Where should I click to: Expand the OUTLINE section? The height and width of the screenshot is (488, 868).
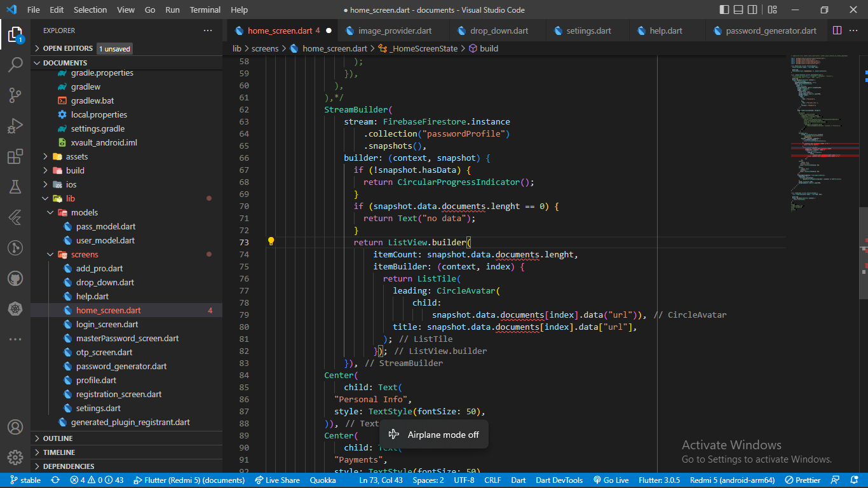(x=126, y=438)
